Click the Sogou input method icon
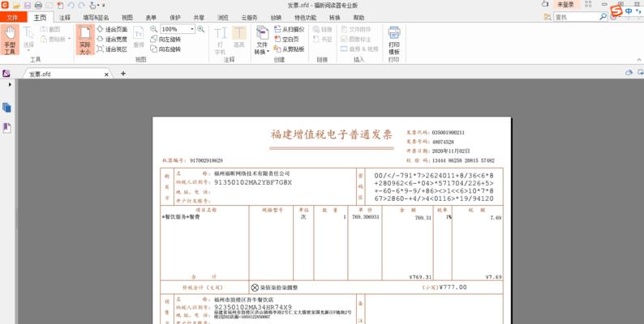Image resolution: width=644 pixels, height=324 pixels. 615,11
